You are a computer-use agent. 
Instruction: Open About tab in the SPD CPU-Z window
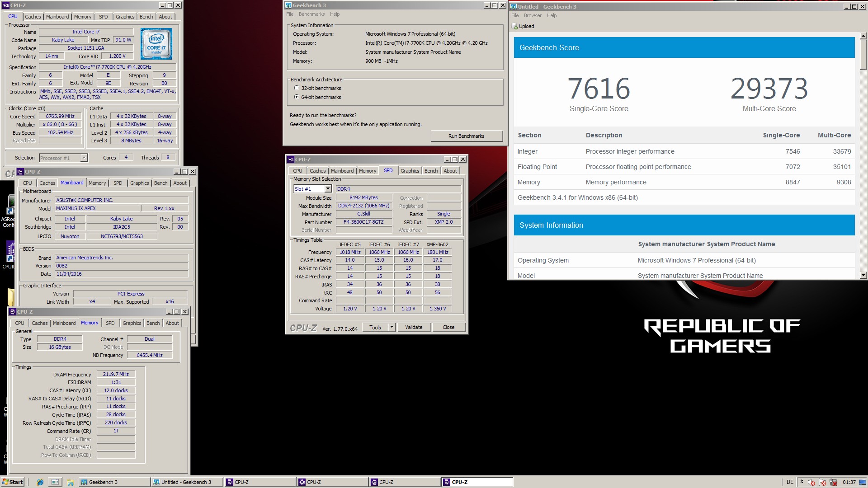(x=450, y=171)
